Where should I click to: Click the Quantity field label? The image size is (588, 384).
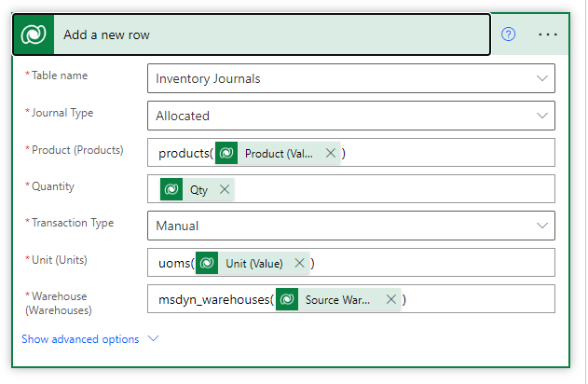(53, 186)
